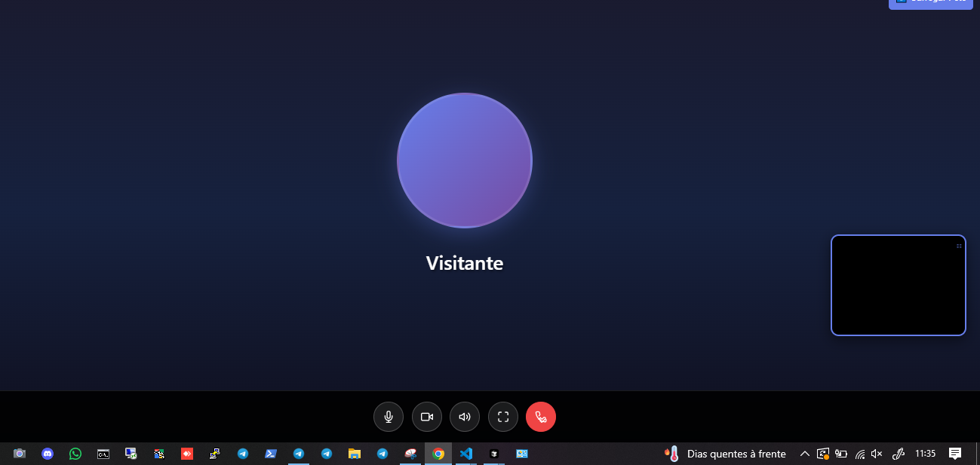Select the self-view video preview box

898,285
